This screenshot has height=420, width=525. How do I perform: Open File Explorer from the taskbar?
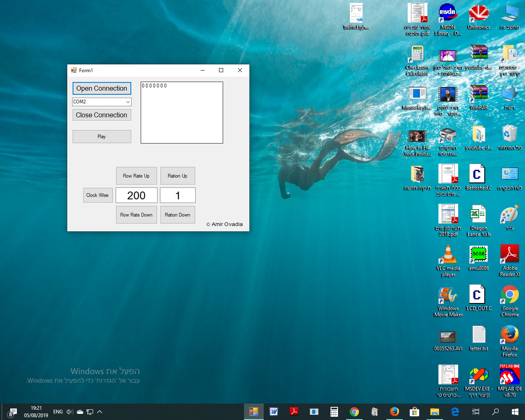pos(435,412)
